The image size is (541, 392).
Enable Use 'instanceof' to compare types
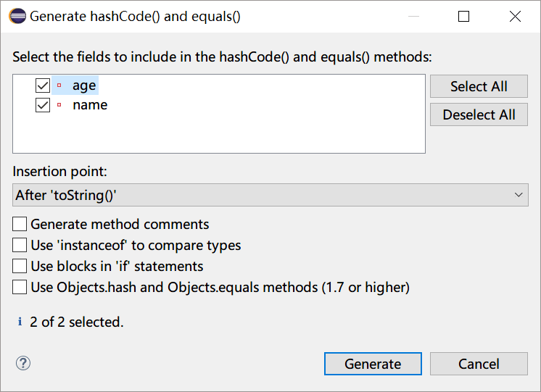coord(20,245)
